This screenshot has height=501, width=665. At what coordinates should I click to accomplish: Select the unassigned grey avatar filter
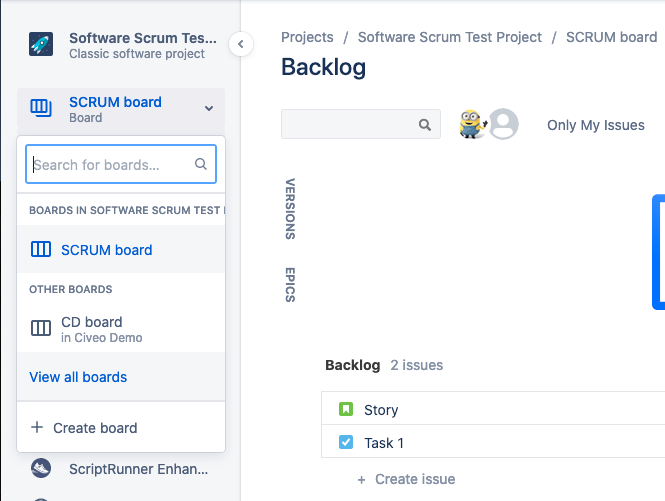click(x=503, y=124)
